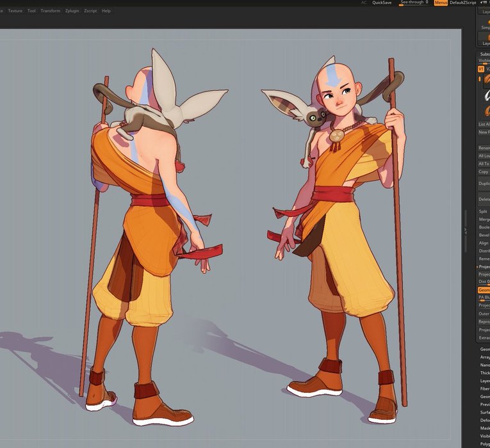Toggle the highlighted orange Geom button

coord(484,290)
